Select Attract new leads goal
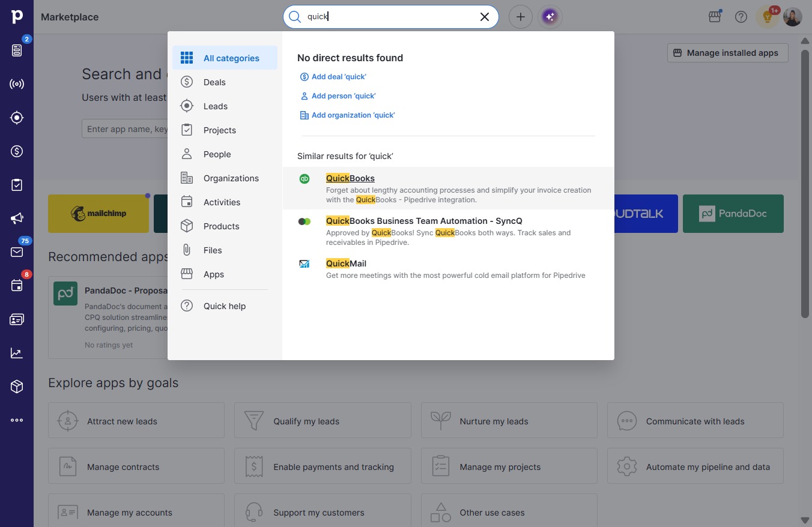 pyautogui.click(x=136, y=421)
